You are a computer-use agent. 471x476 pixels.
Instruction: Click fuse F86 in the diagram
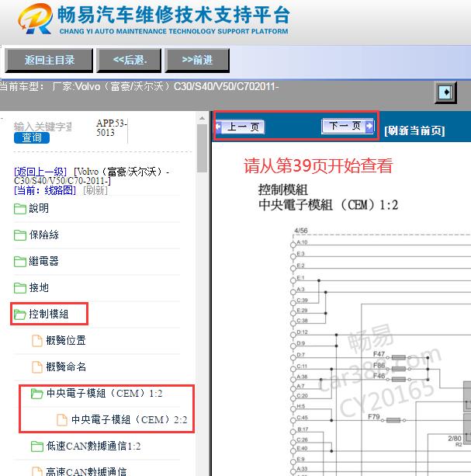399,369
